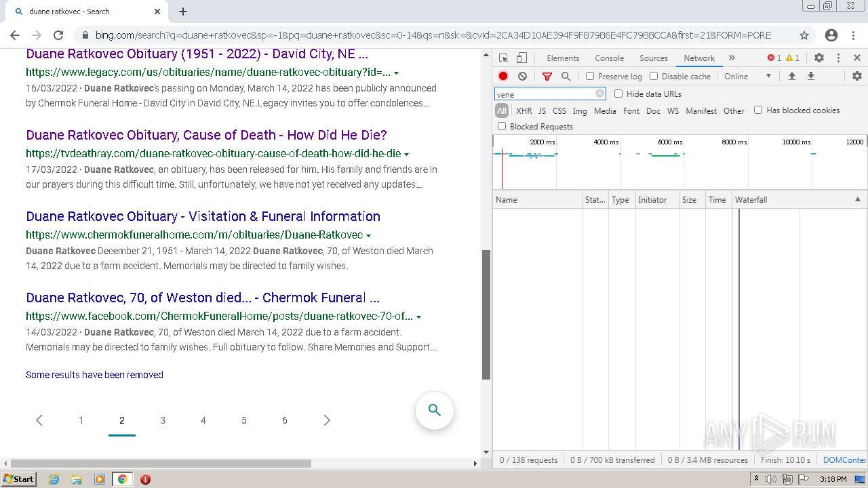Viewport: 868px width, 488px height.
Task: Open DevTools customize three-dot menu
Action: (x=838, y=58)
